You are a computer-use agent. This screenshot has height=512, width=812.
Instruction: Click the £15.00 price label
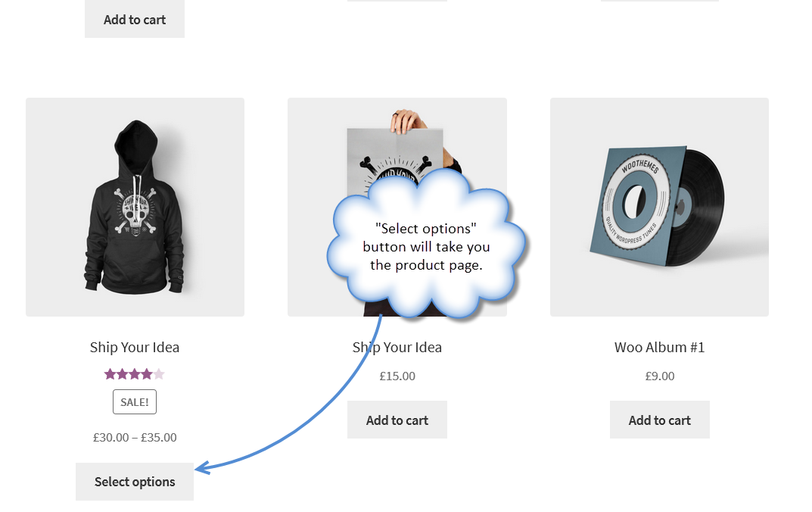397,376
